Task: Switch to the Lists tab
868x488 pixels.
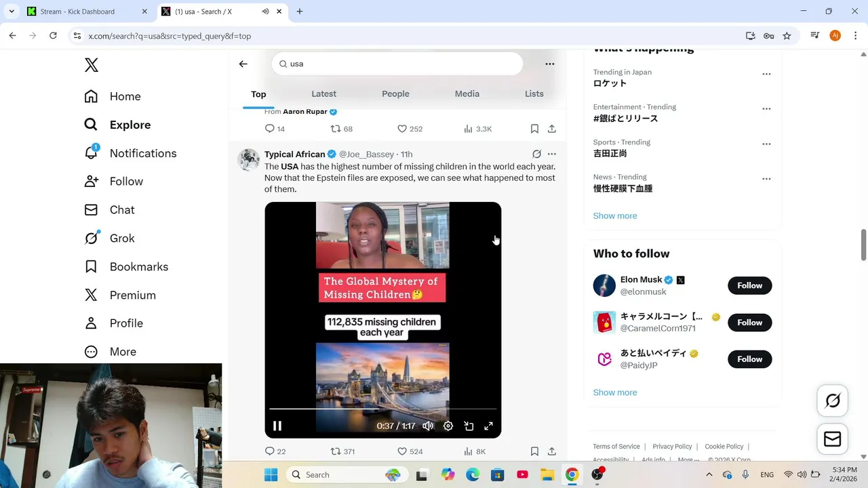Action: 534,94
